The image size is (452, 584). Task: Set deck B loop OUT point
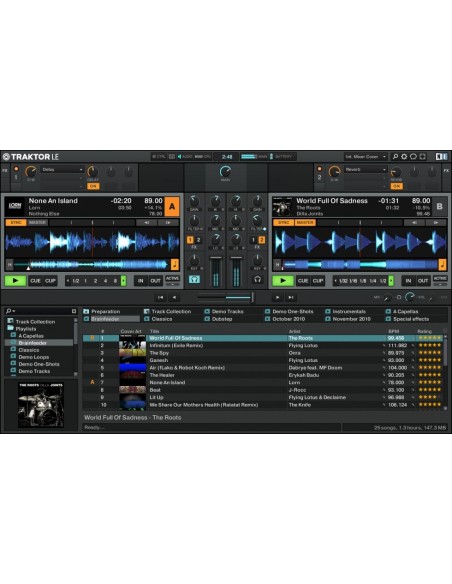pyautogui.click(x=423, y=280)
